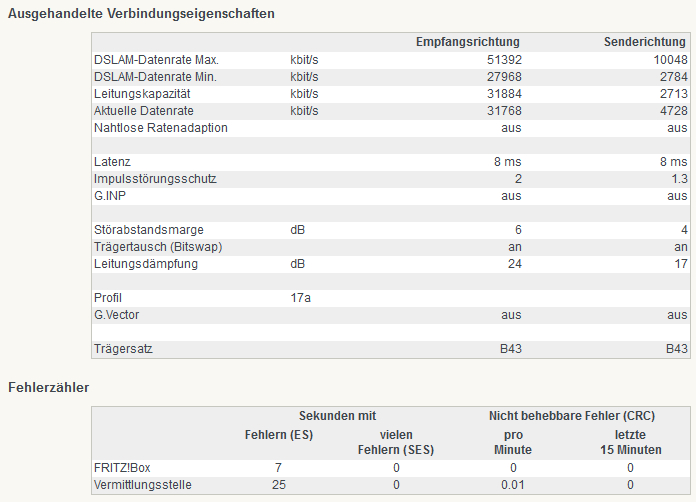Click the 'Fehlerzähler' heading
The height and width of the screenshot is (502, 696).
click(x=49, y=387)
